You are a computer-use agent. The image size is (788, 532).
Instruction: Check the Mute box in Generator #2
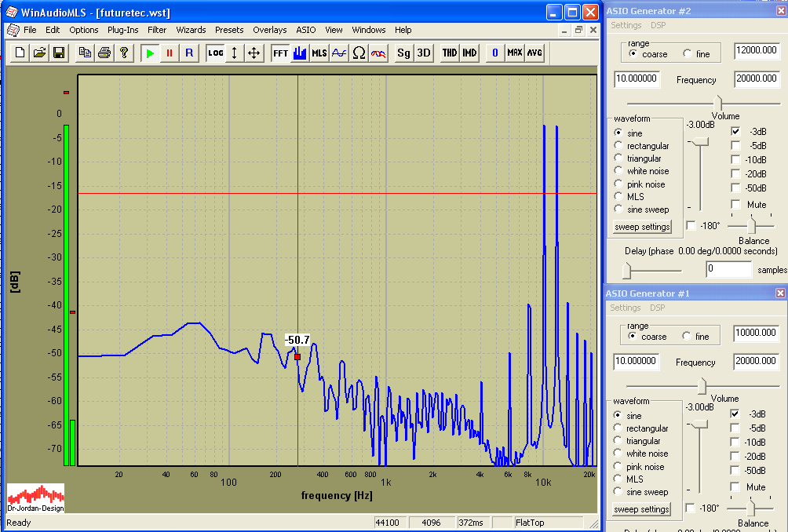click(x=735, y=205)
